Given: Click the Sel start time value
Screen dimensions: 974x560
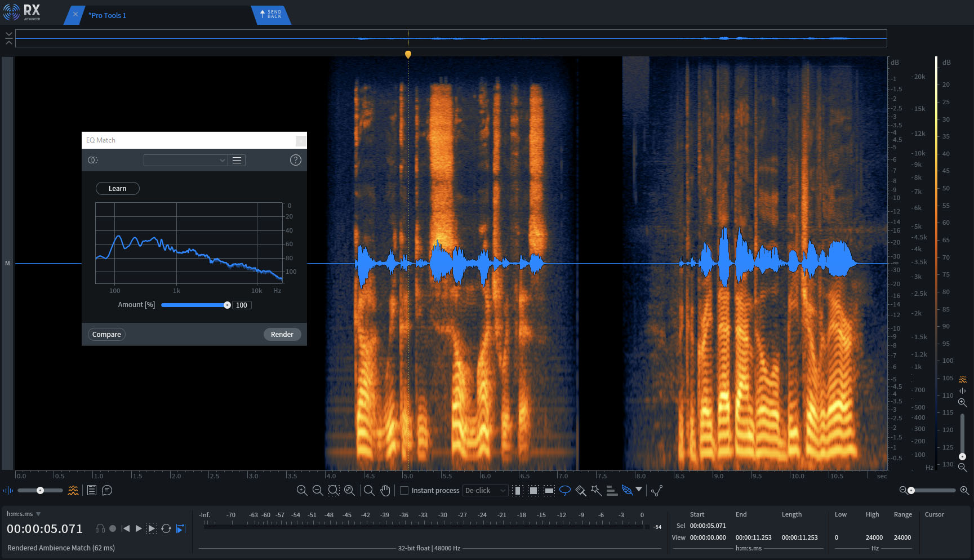Looking at the screenshot, I should tap(708, 526).
